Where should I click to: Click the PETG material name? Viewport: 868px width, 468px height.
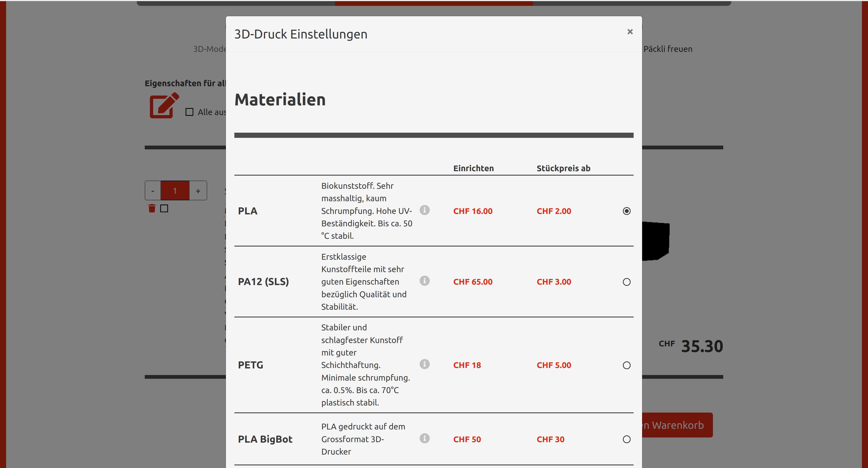click(250, 365)
